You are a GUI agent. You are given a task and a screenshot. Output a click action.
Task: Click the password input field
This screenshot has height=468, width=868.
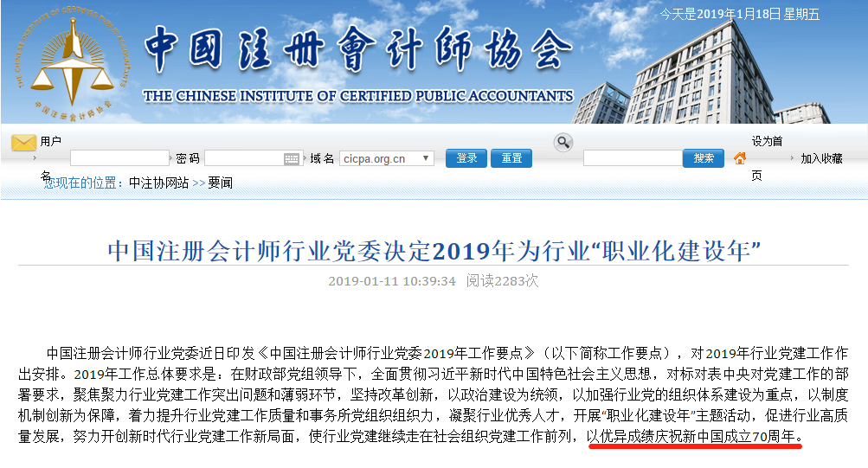click(244, 158)
